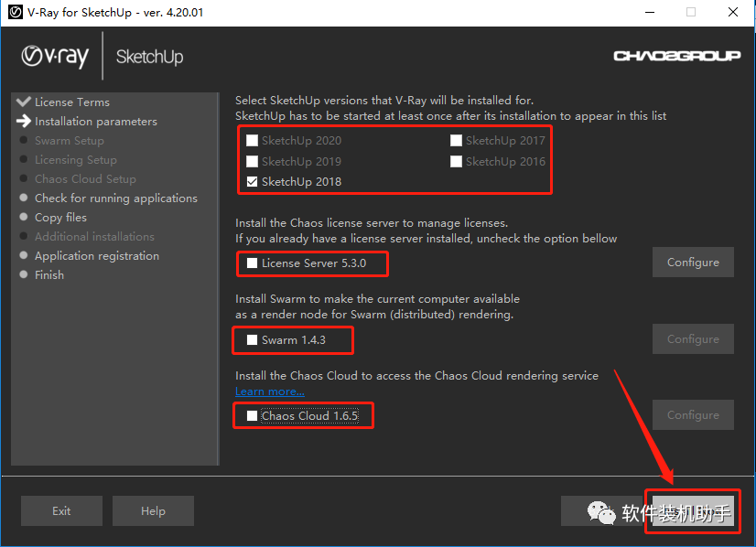Select Swarm Setup step in sidebar
The image size is (756, 547).
(70, 141)
